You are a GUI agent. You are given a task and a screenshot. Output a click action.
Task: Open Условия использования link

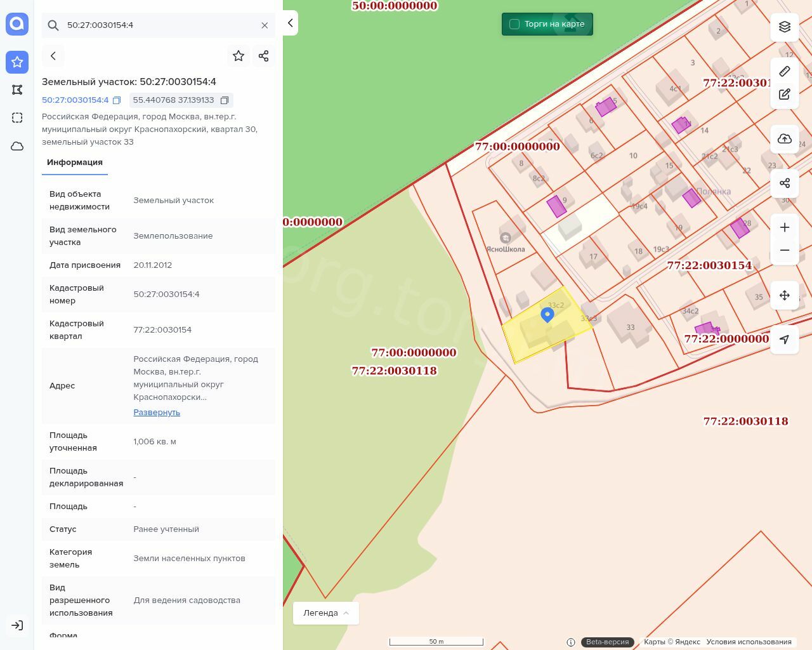pos(749,642)
